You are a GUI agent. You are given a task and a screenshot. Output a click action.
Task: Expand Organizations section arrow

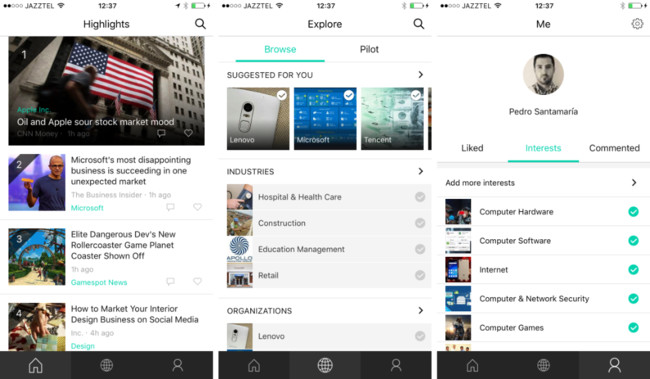pyautogui.click(x=421, y=310)
